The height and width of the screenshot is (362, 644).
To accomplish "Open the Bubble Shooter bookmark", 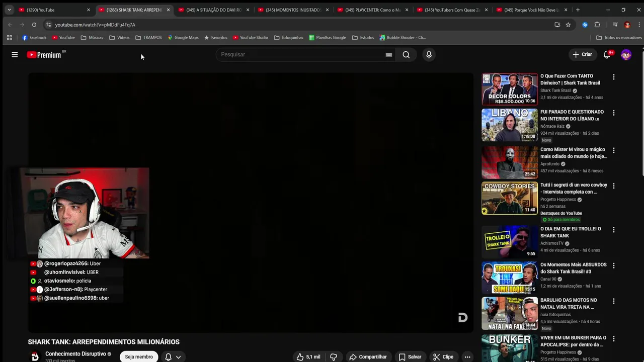I will pos(403,37).
